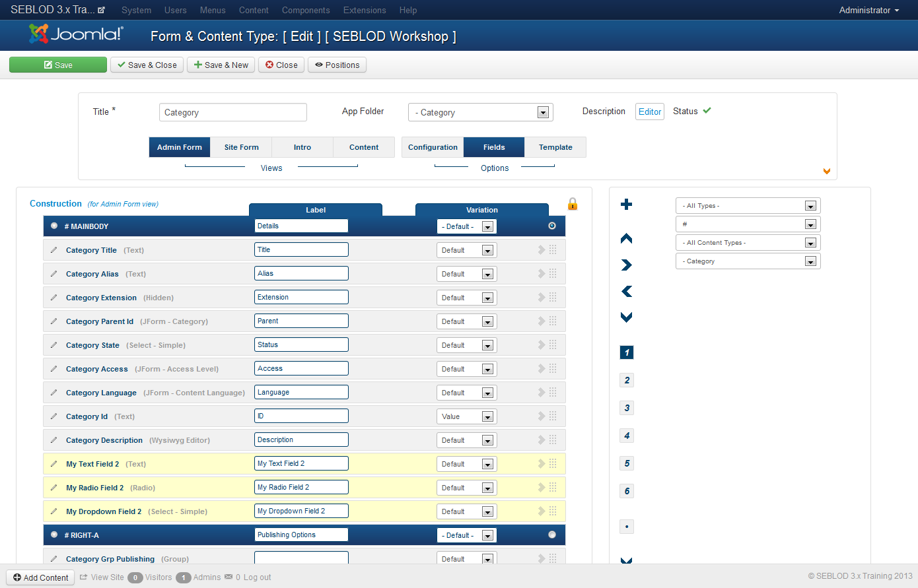Click Add Content in the status bar

click(41, 577)
